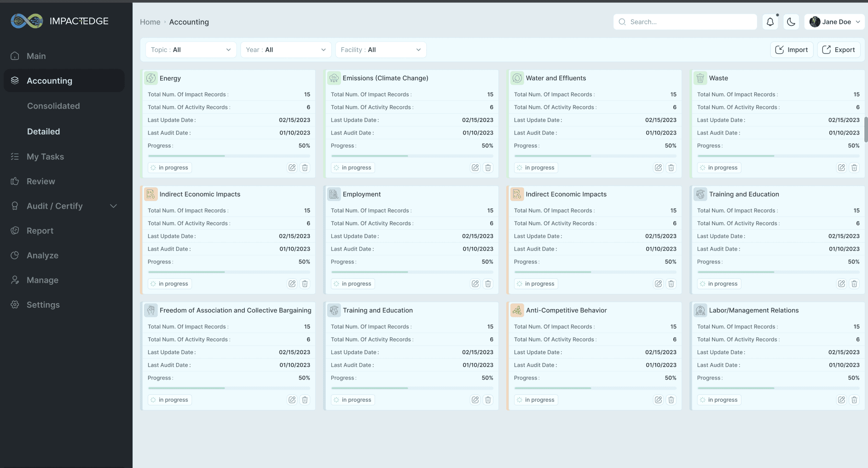Toggle dark mode moon icon

(791, 22)
